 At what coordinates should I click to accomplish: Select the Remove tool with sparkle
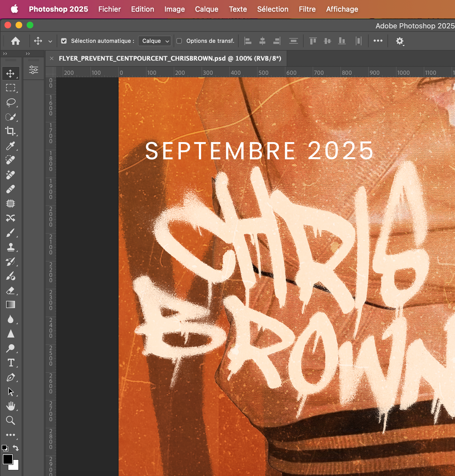pyautogui.click(x=11, y=175)
